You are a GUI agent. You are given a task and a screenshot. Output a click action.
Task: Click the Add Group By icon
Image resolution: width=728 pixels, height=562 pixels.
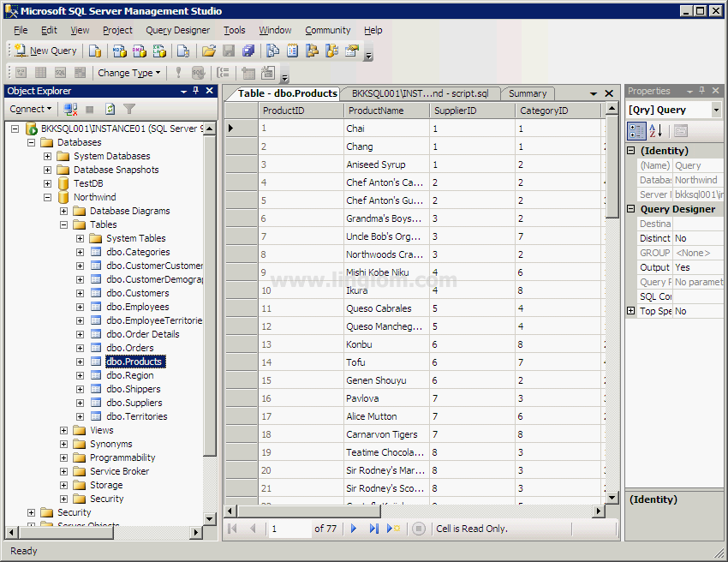pyautogui.click(x=224, y=73)
